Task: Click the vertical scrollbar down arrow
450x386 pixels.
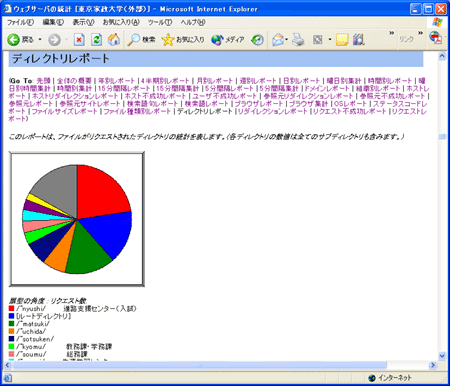Action: click(x=442, y=356)
